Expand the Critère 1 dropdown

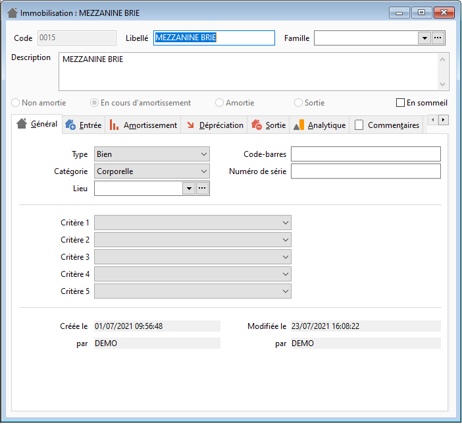coord(193,222)
